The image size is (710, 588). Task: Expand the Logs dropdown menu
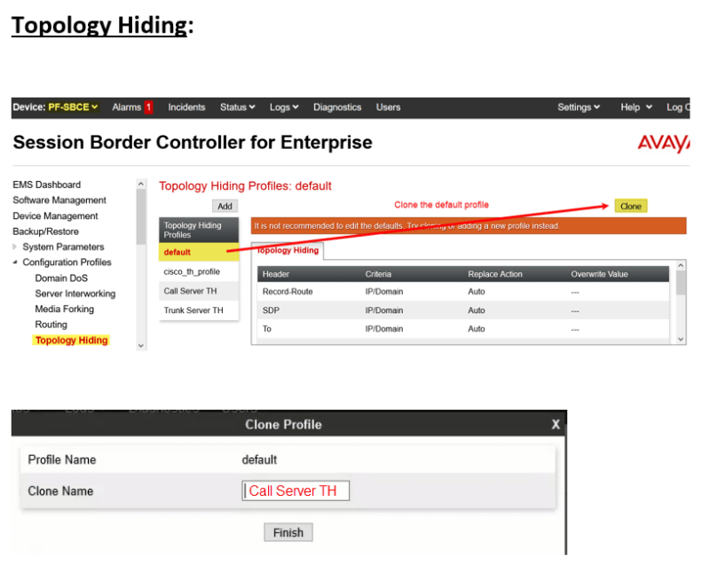[284, 107]
